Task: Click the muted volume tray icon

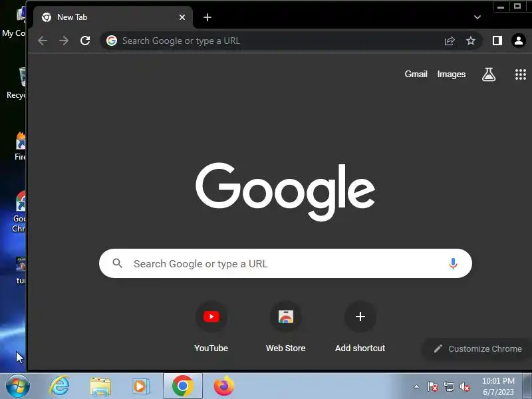Action: [464, 386]
